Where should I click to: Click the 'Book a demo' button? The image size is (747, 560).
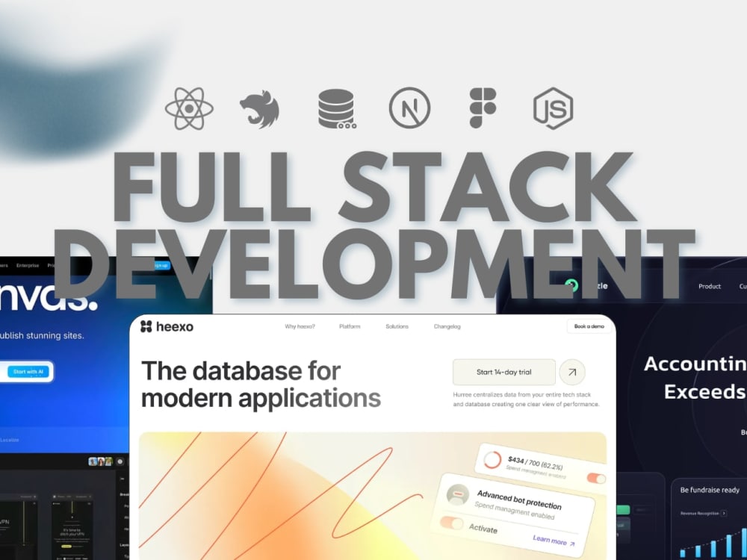click(x=589, y=326)
